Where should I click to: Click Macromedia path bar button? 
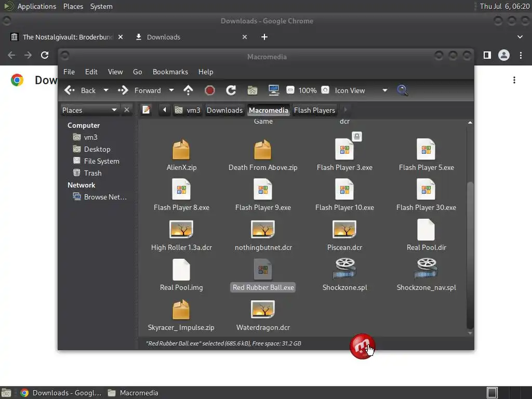(269, 110)
